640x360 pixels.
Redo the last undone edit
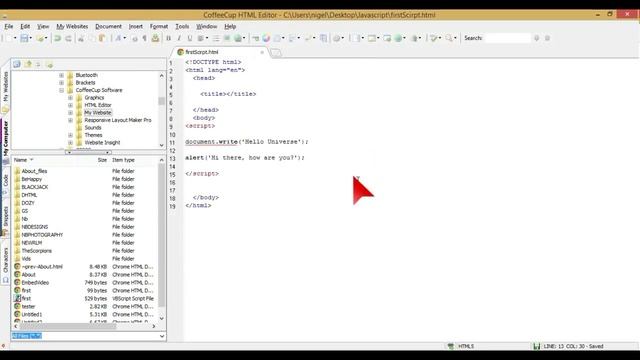[68, 38]
